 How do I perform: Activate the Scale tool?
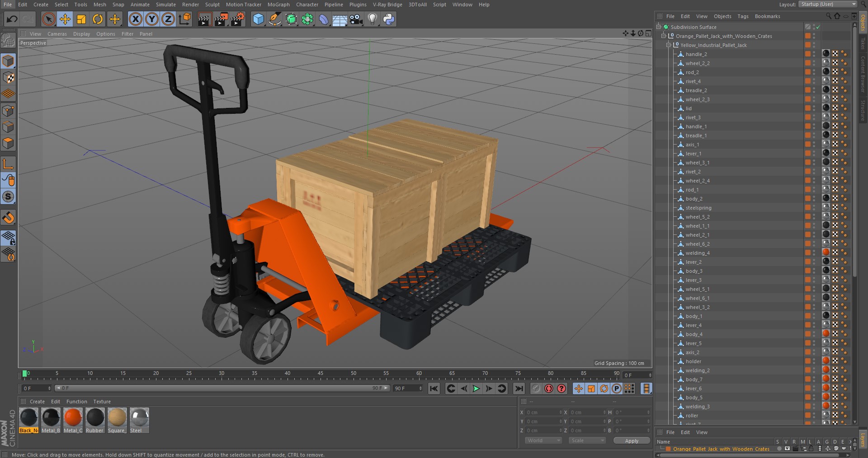pos(81,19)
